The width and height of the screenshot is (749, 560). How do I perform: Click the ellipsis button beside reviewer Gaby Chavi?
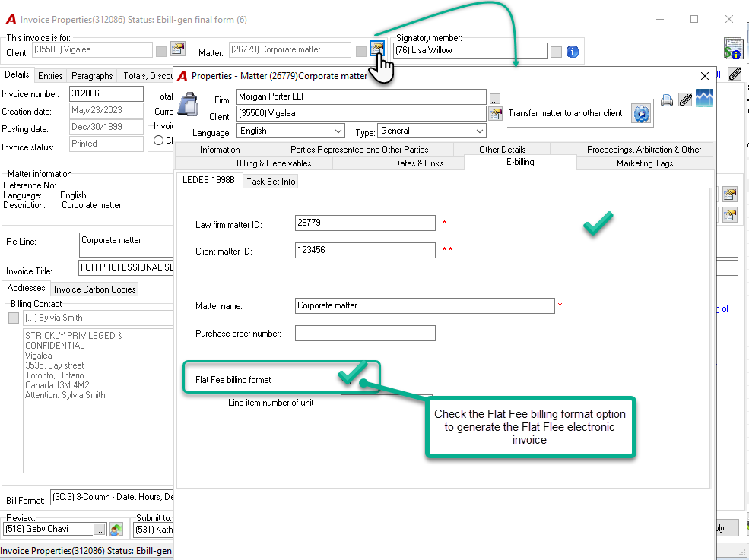point(99,529)
